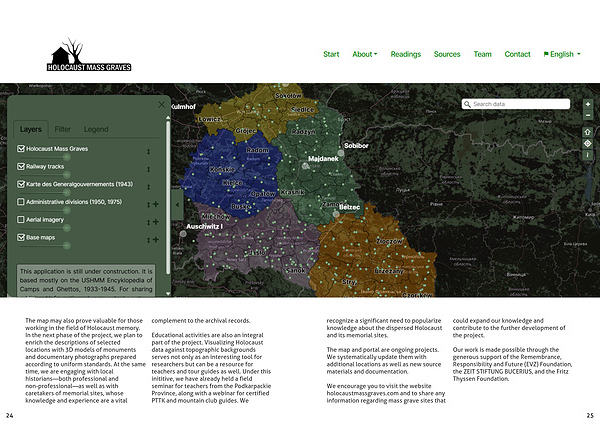The width and height of the screenshot is (600, 424).
Task: Open the Sources page
Action: click(x=447, y=54)
